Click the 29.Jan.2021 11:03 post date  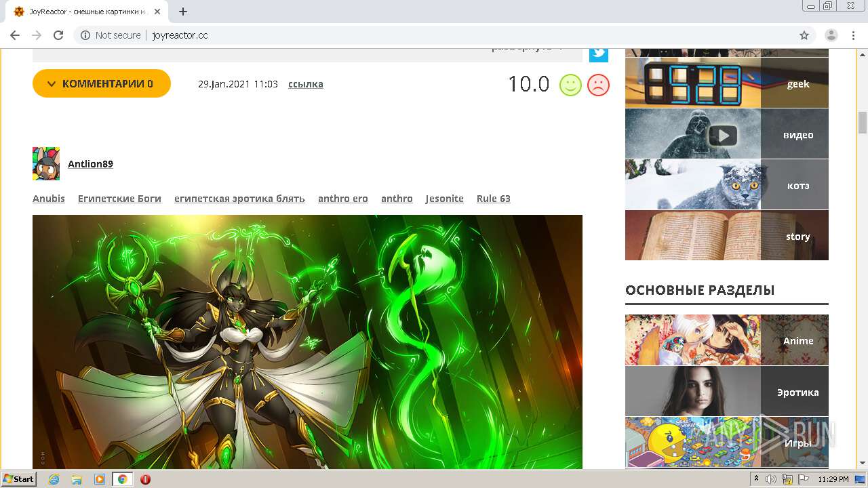tap(238, 84)
